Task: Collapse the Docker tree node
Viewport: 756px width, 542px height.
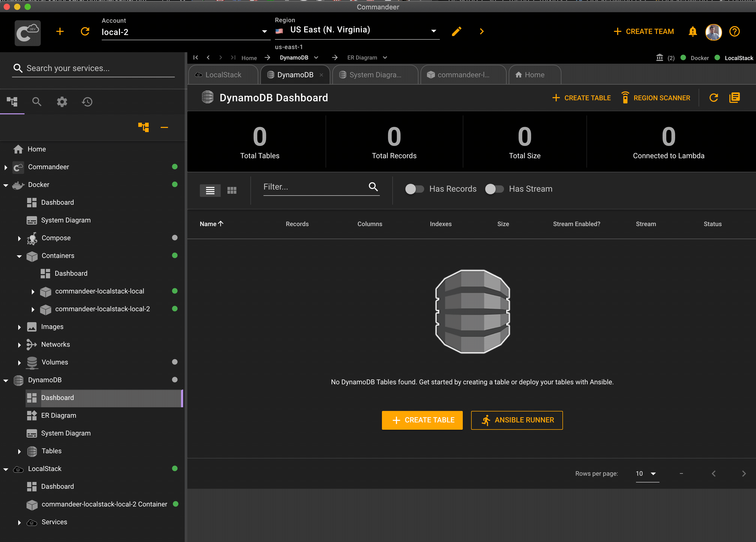Action: [x=6, y=185]
